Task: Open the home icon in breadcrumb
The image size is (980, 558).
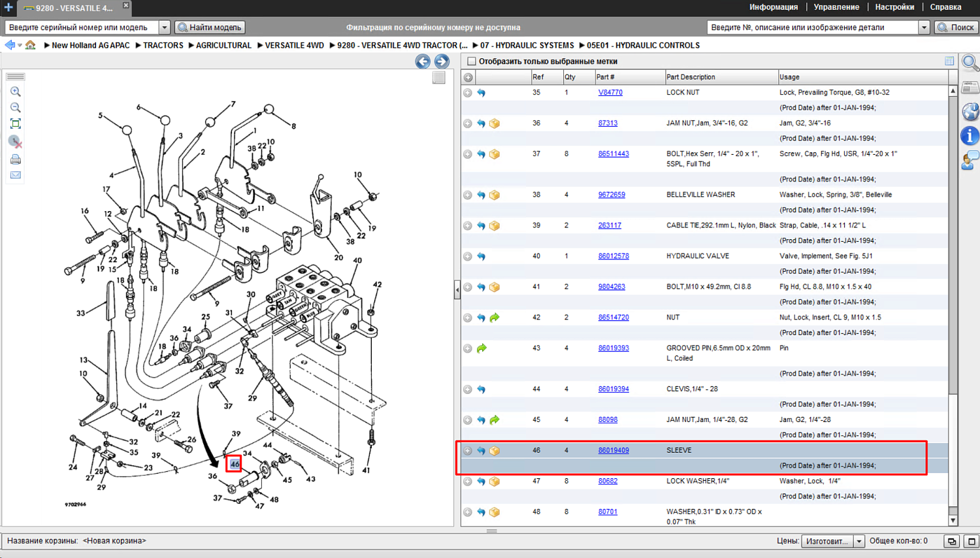Action: [x=31, y=45]
